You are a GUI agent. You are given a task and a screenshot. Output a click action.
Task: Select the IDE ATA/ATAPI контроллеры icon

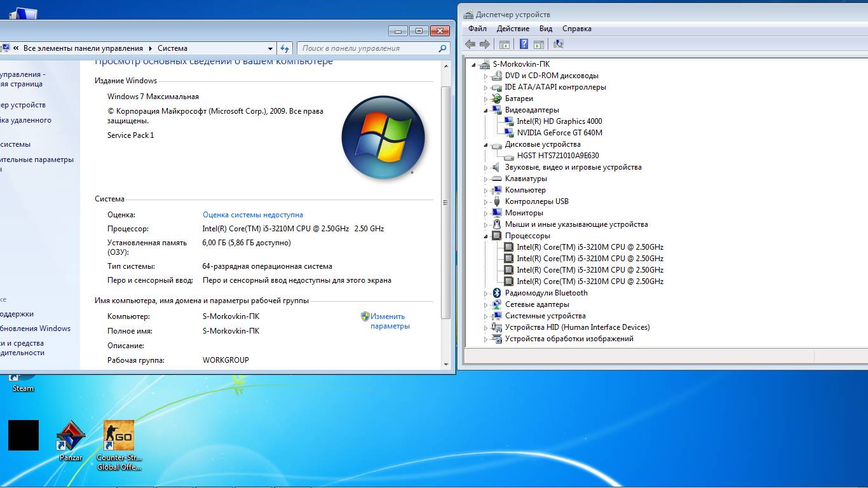497,87
